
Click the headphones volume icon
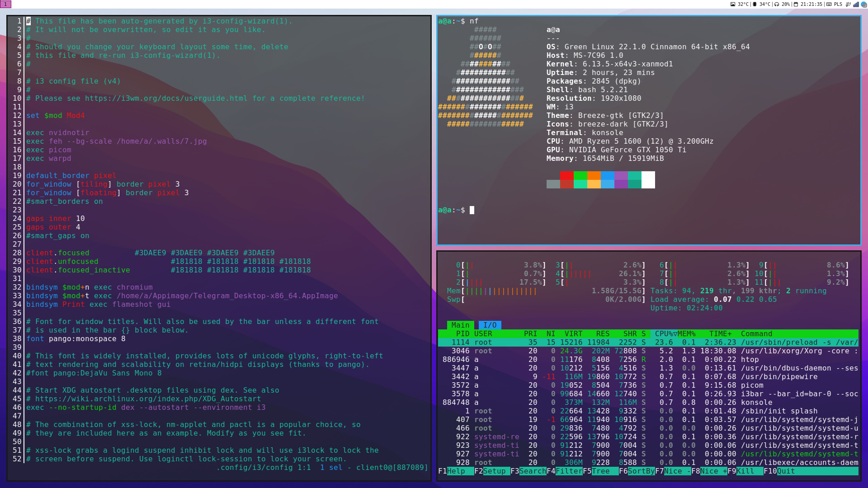tap(777, 4)
